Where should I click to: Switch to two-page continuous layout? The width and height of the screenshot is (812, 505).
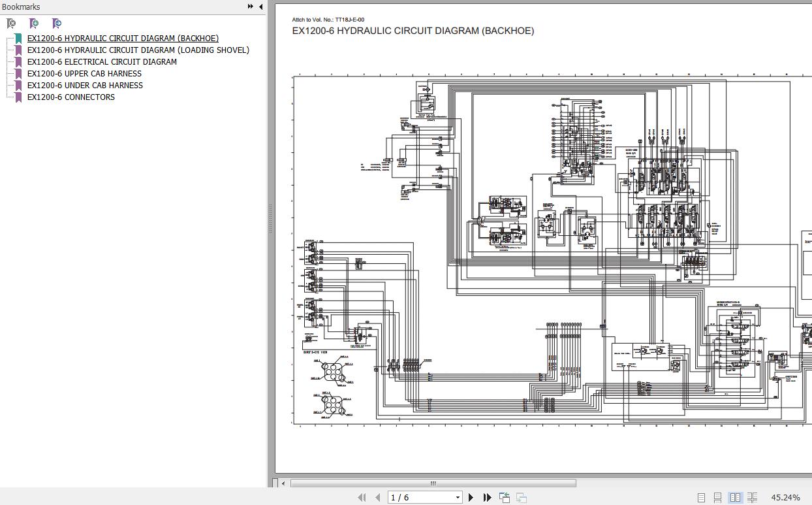pos(752,497)
